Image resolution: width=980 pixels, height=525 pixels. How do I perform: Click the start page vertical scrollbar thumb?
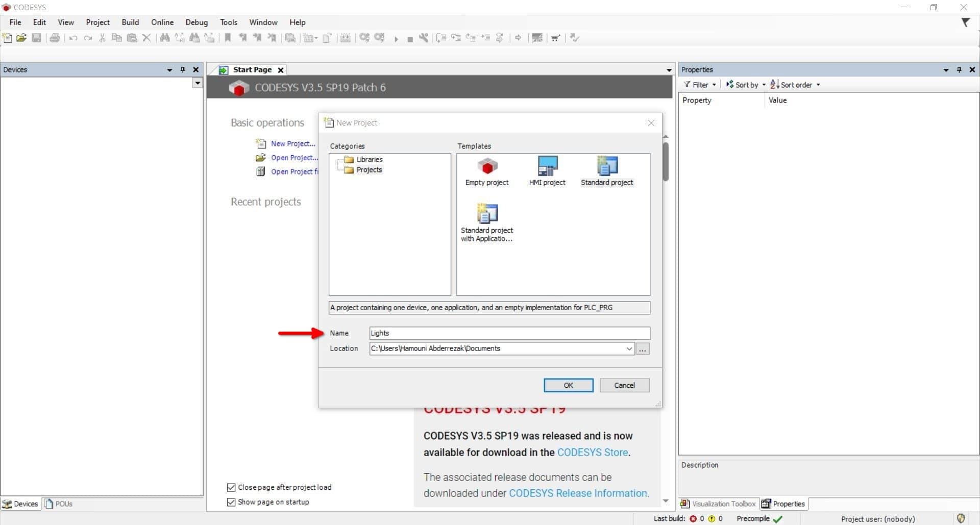666,161
